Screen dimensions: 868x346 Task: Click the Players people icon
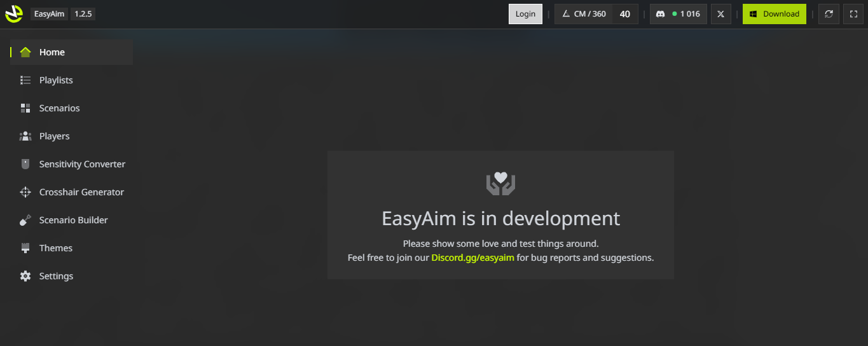25,136
